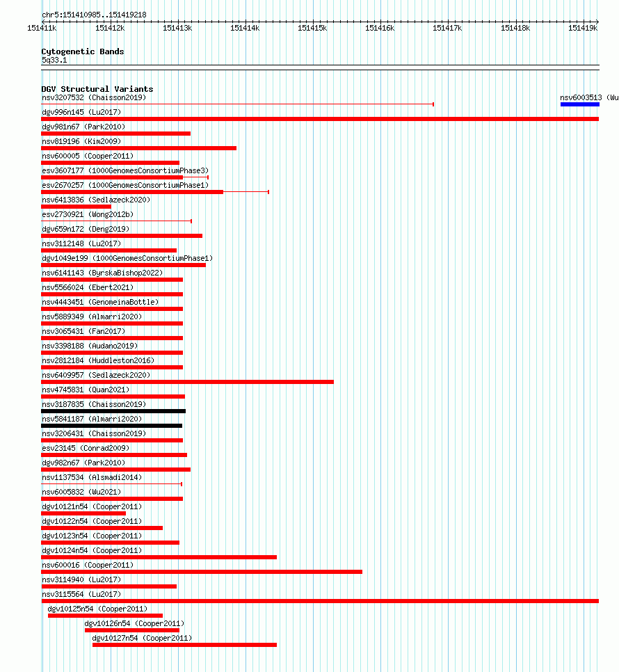Click the chr5:151410985..151419218 region label
The width and height of the screenshot is (619, 672).
click(95, 15)
